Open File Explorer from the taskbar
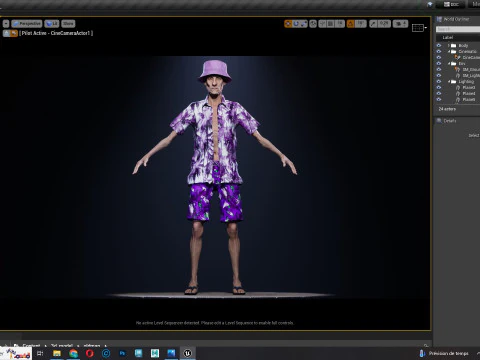 coord(57,353)
